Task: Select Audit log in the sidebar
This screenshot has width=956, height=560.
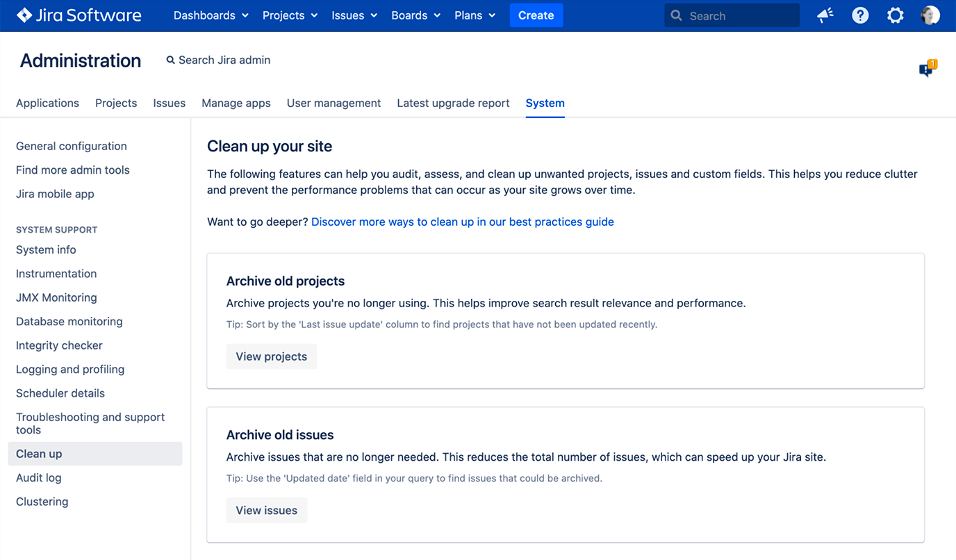Action: pyautogui.click(x=38, y=477)
